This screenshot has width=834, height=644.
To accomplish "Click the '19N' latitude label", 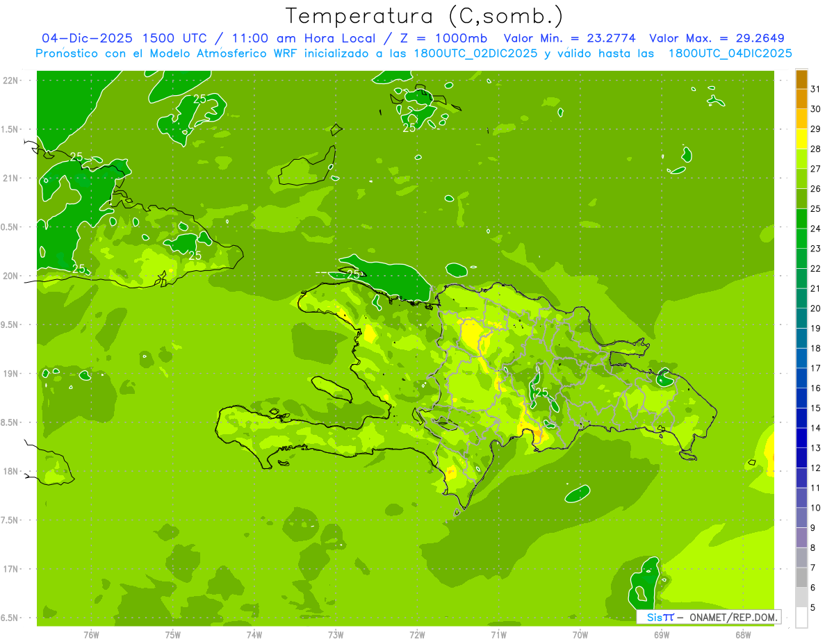I will coord(11,374).
